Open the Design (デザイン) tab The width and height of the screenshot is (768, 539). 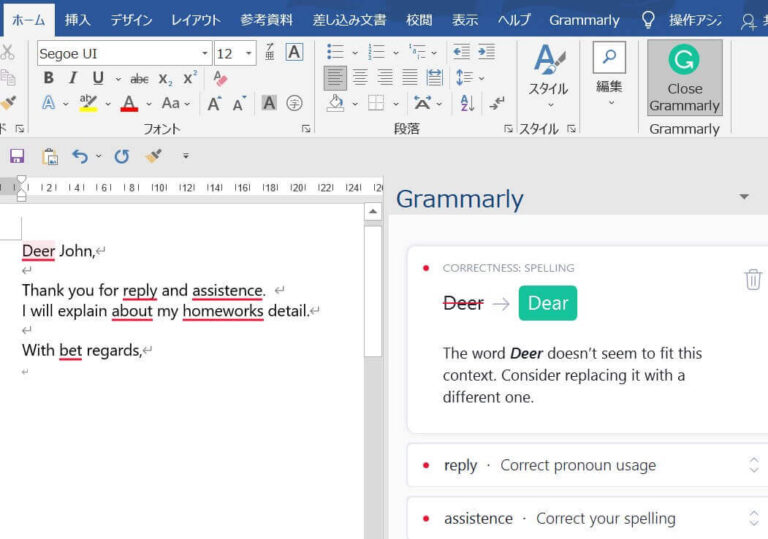pyautogui.click(x=131, y=20)
